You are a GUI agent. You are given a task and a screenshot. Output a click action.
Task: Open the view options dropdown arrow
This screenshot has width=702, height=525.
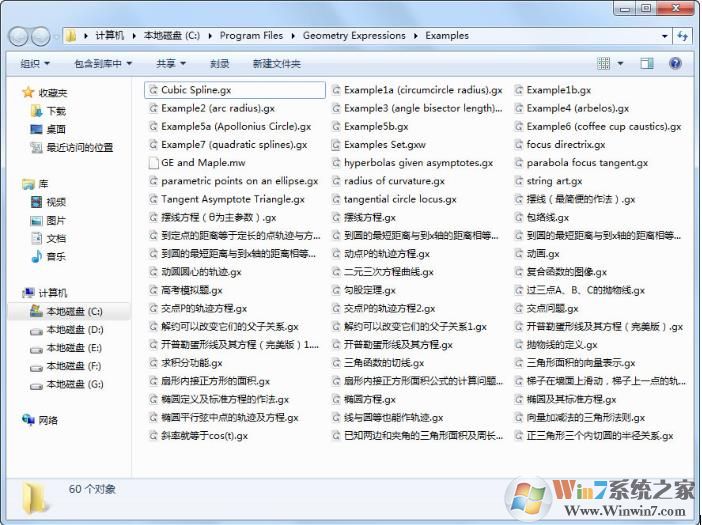click(x=621, y=64)
